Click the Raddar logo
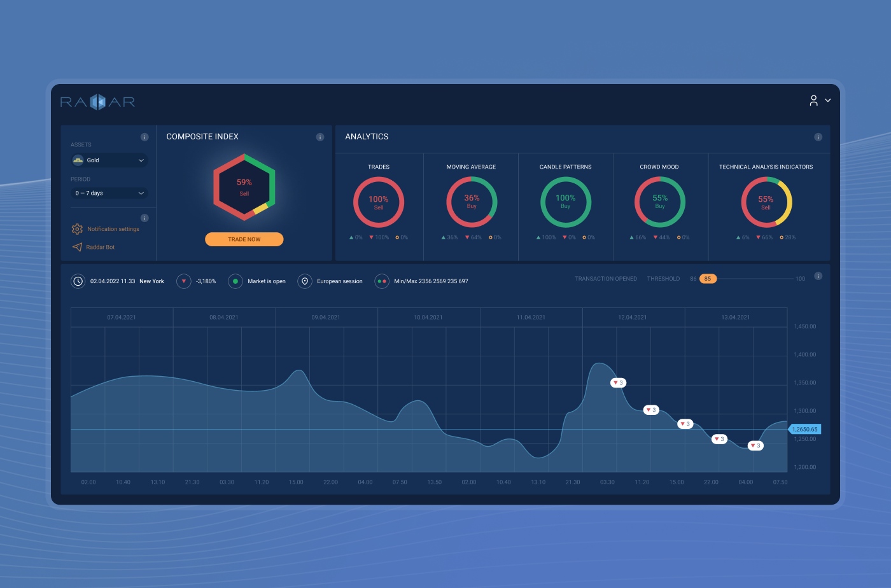 click(97, 102)
